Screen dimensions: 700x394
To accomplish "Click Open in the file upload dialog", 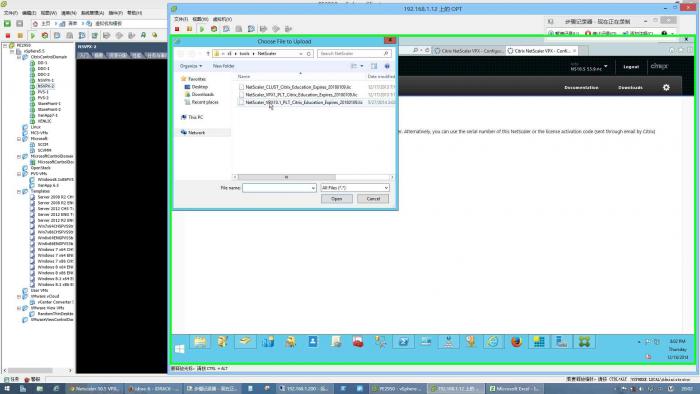I will click(337, 199).
